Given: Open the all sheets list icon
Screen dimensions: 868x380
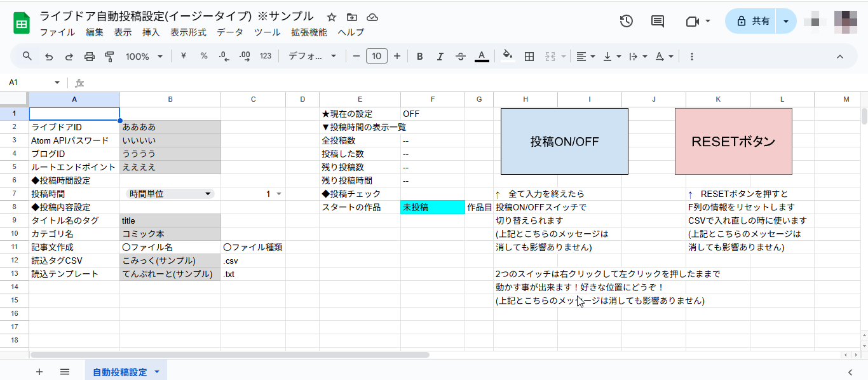Looking at the screenshot, I should point(65,372).
